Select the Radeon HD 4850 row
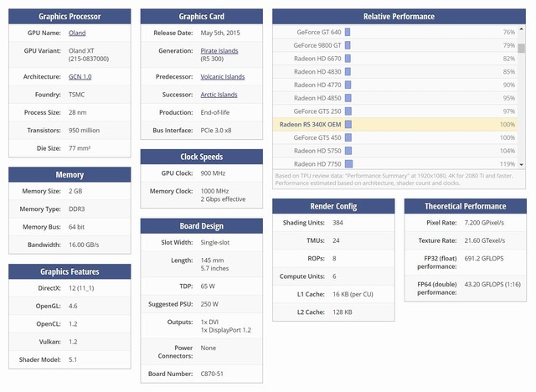 click(394, 98)
